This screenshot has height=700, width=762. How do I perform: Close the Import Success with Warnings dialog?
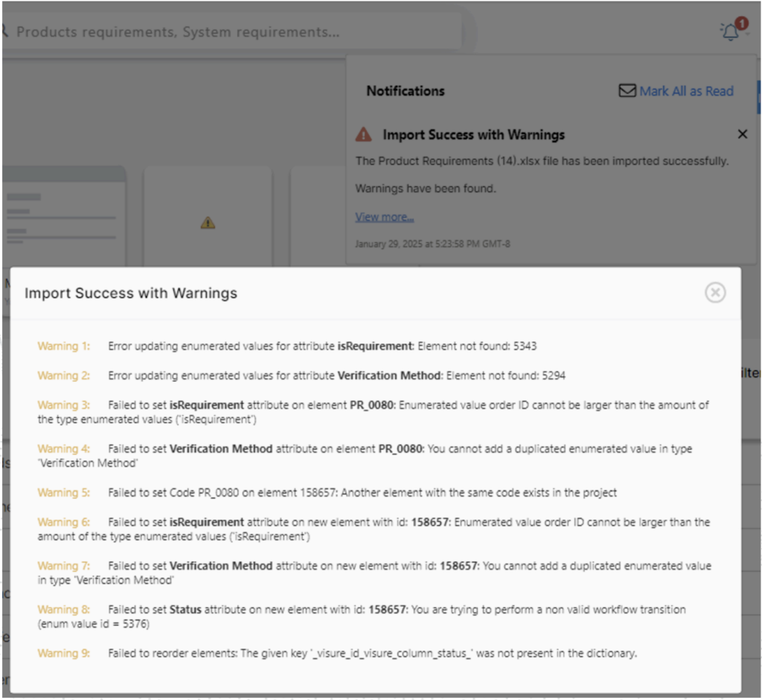tap(715, 292)
